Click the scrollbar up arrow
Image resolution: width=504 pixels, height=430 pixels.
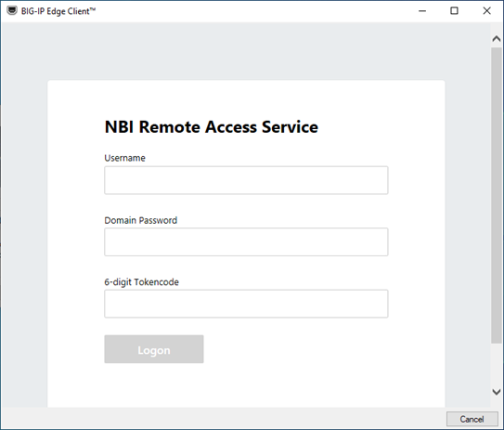click(x=497, y=39)
